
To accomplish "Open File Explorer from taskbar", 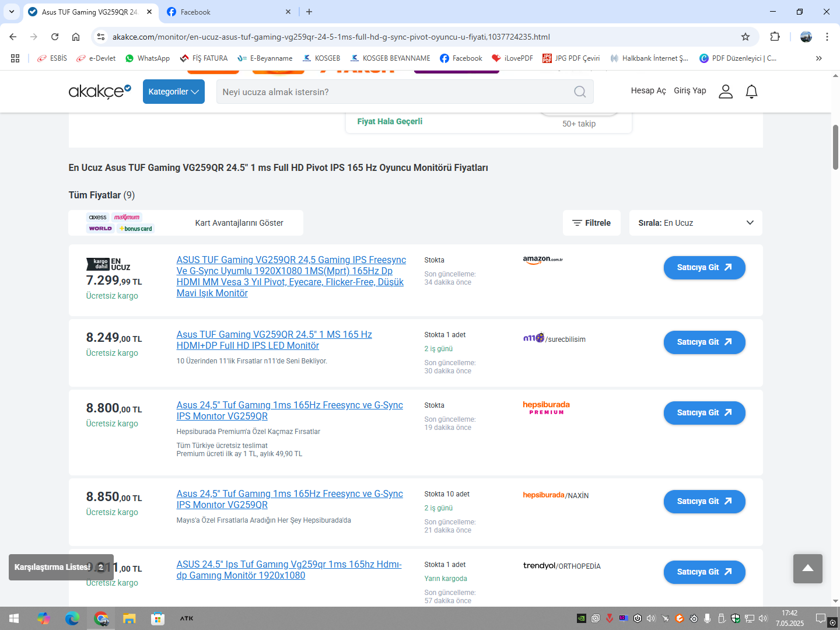I will click(129, 618).
